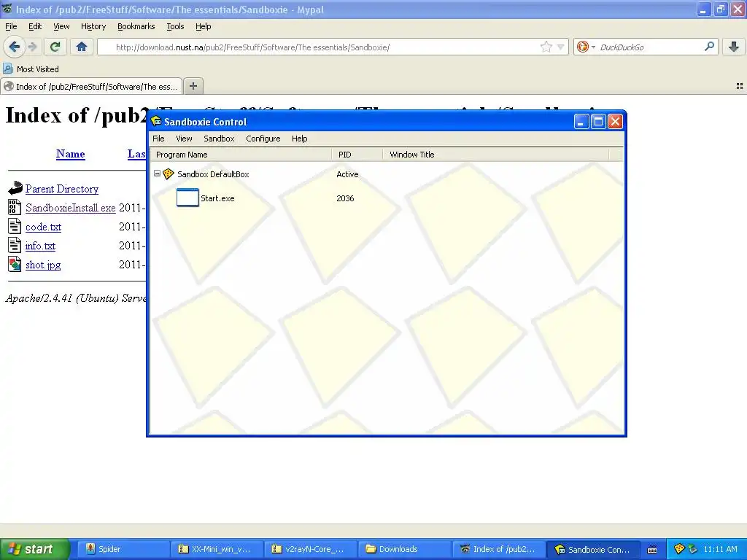Collapse the Sandbox DefaultBox tree node

click(x=157, y=174)
